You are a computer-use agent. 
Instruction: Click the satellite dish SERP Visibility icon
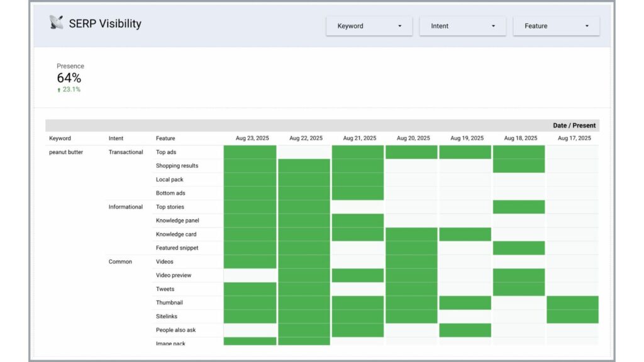(x=56, y=23)
